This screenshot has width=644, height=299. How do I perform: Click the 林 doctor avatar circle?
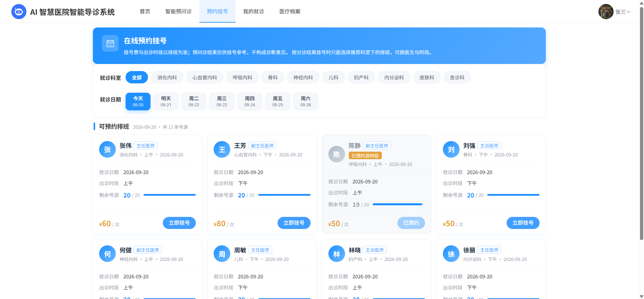click(337, 254)
